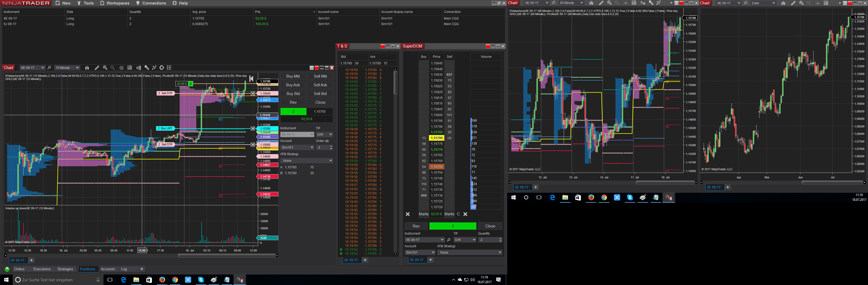
Task: Open Indicators dialog in the 15 Minute chart
Action: 147,68
